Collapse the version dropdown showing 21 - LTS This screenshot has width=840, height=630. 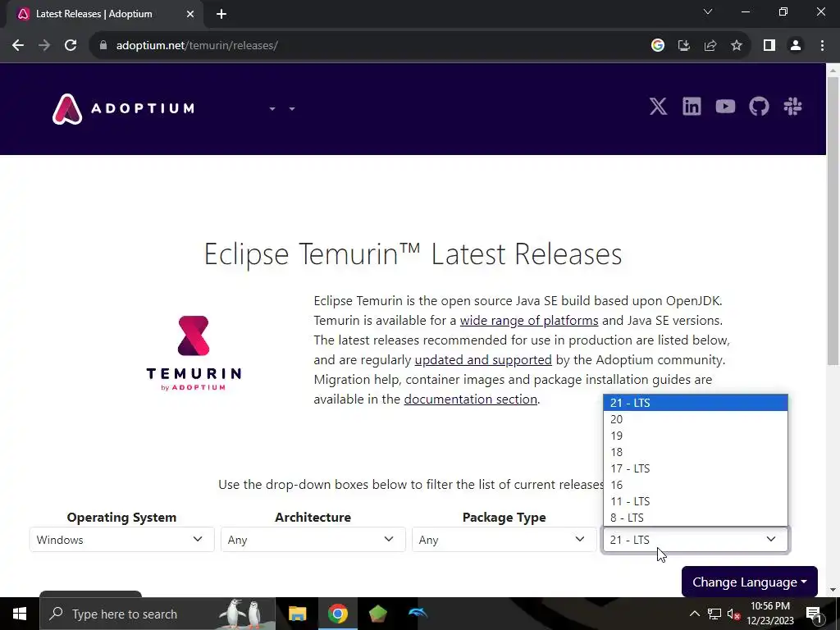click(696, 540)
